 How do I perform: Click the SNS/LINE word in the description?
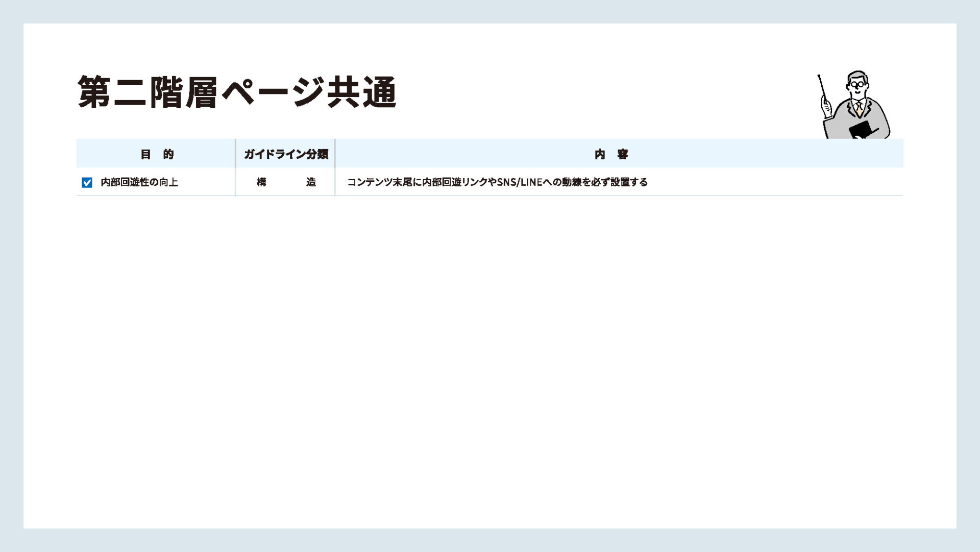519,182
